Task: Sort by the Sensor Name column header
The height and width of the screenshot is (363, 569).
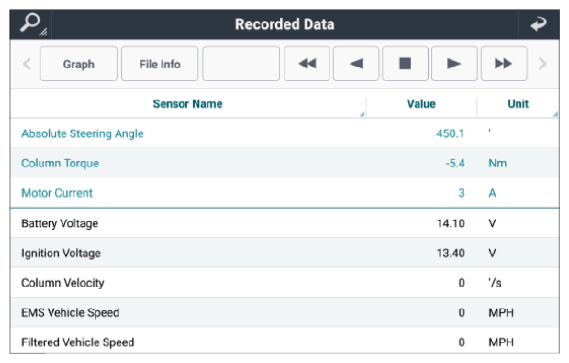Action: (x=188, y=104)
